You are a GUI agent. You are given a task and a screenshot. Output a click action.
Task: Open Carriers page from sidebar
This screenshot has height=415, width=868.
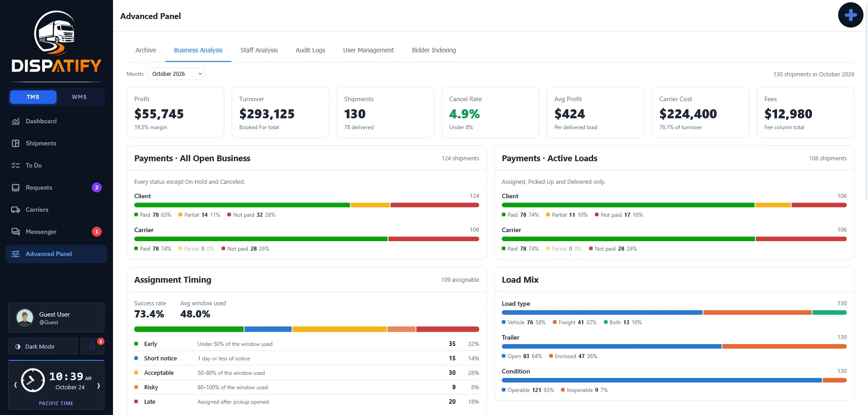(56, 210)
